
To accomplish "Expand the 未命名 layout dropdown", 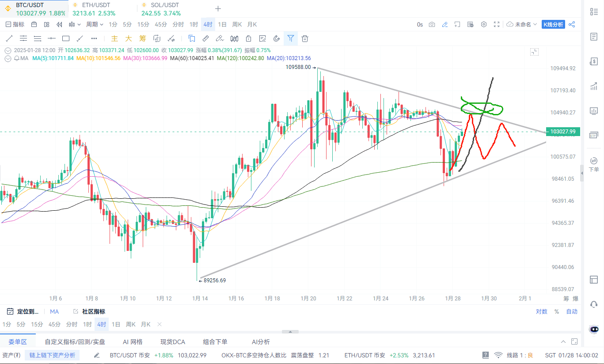I will tap(522, 25).
